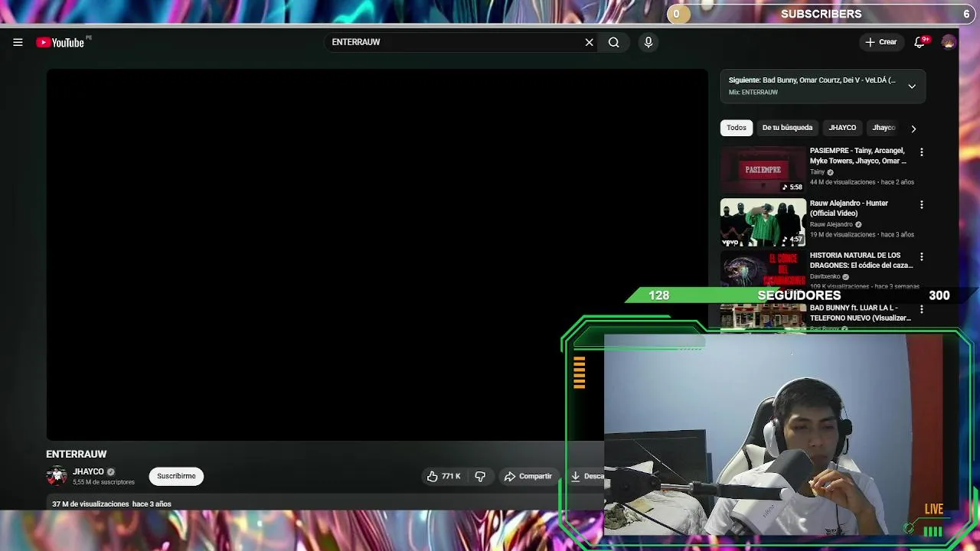Viewport: 980px width, 551px height.
Task: Select the partially hidden Jhayco chip
Action: tap(884, 128)
